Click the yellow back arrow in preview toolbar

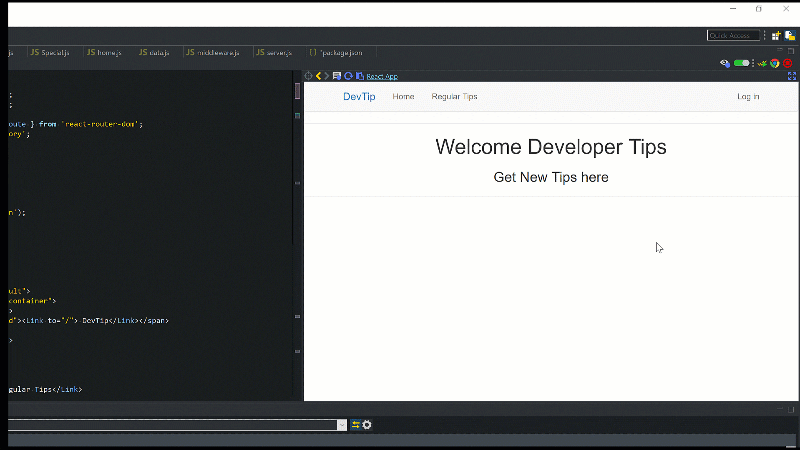click(318, 76)
